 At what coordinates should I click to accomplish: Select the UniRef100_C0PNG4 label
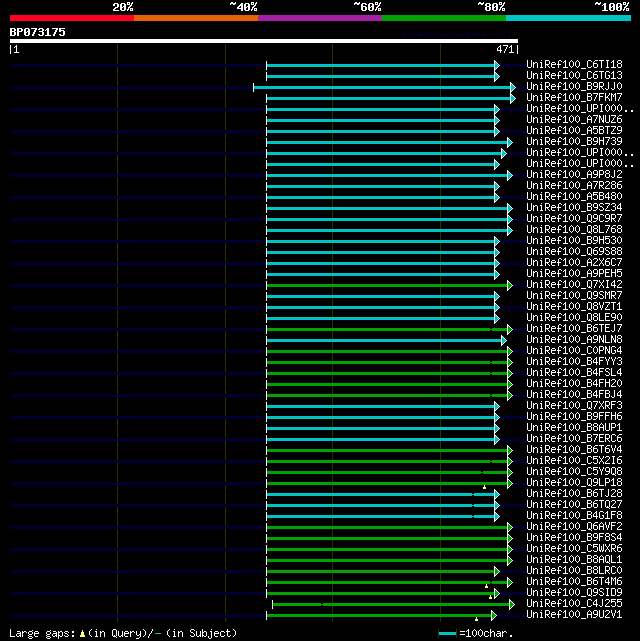click(x=574, y=351)
